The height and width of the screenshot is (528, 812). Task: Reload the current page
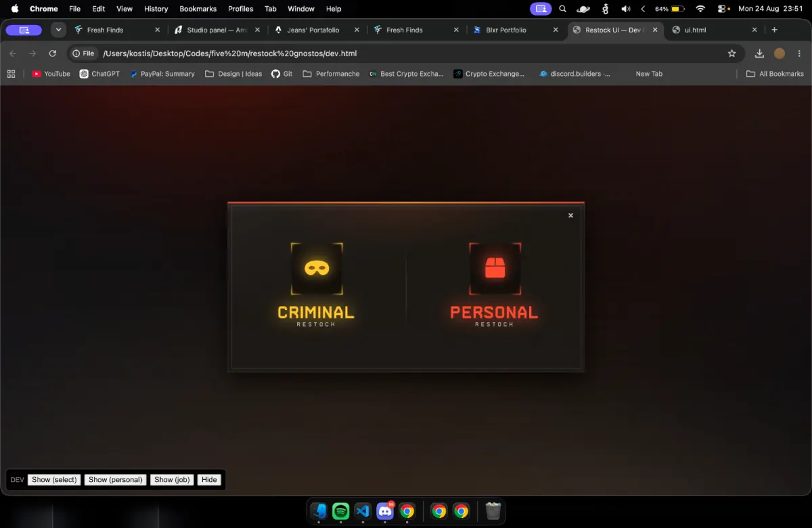coord(53,53)
